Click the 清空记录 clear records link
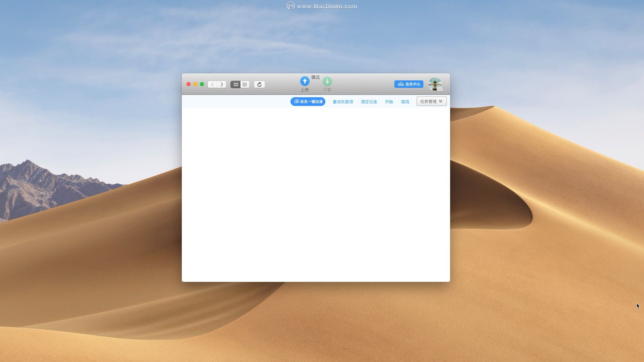 (369, 102)
